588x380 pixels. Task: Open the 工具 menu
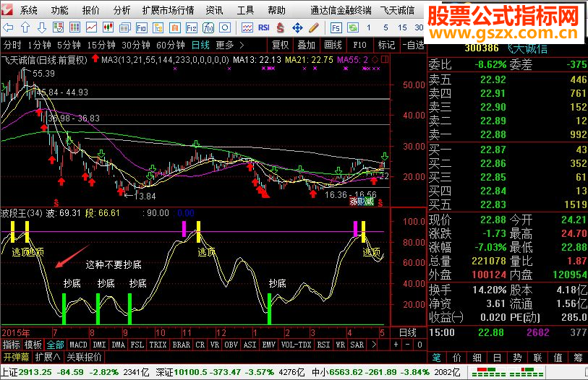246,10
